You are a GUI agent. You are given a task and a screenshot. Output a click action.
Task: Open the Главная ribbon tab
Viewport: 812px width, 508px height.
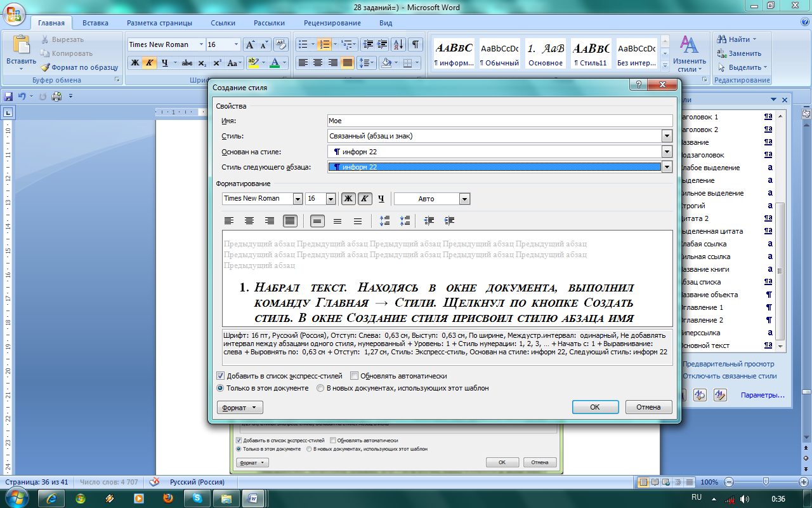pyautogui.click(x=51, y=23)
